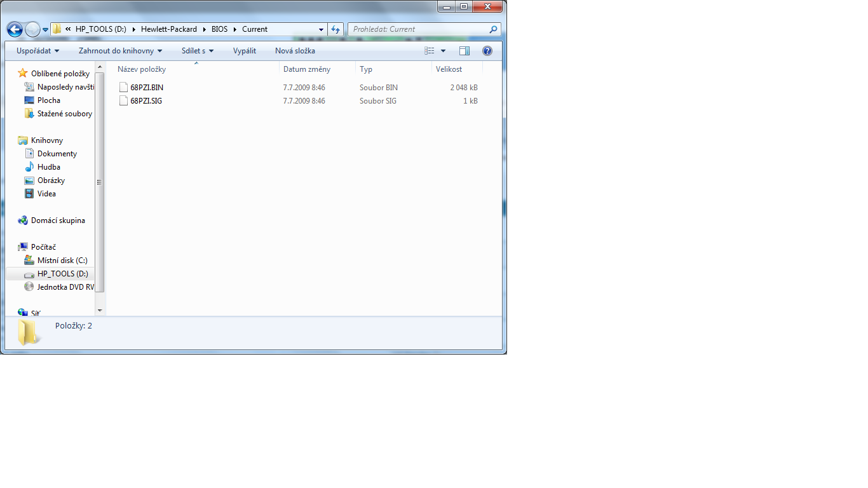The height and width of the screenshot is (488, 868).
Task: Select file 68PZI.BIN
Action: point(147,88)
